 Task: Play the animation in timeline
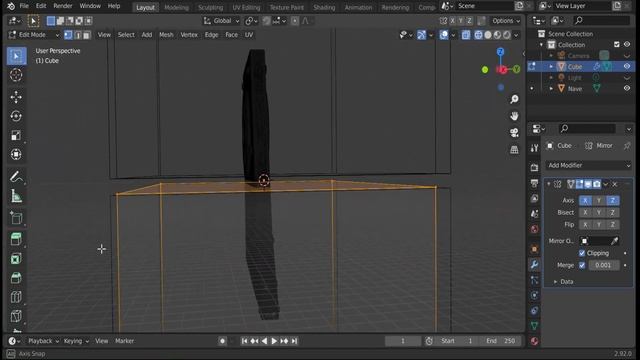[x=274, y=341]
